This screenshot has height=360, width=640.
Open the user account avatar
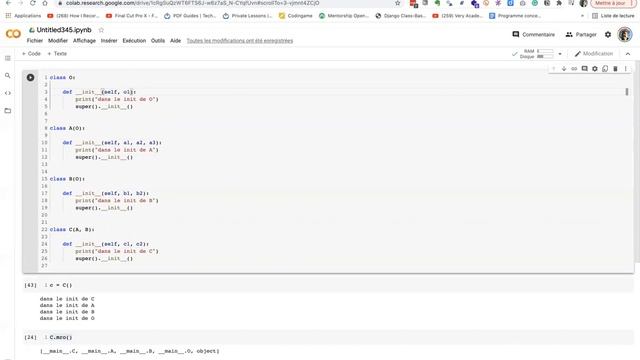point(624,35)
